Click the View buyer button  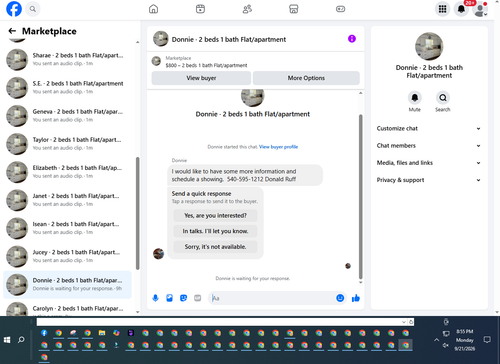[201, 78]
